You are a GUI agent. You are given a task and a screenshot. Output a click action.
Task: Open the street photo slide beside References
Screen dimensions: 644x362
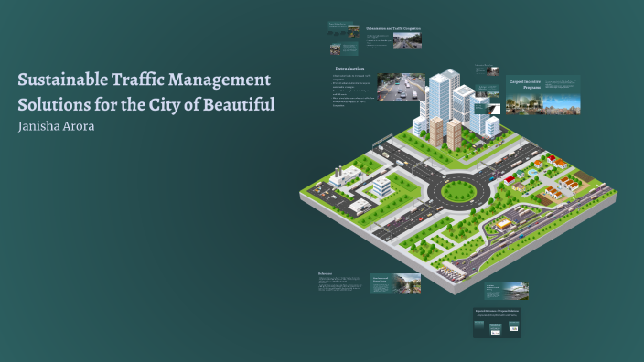coord(395,283)
